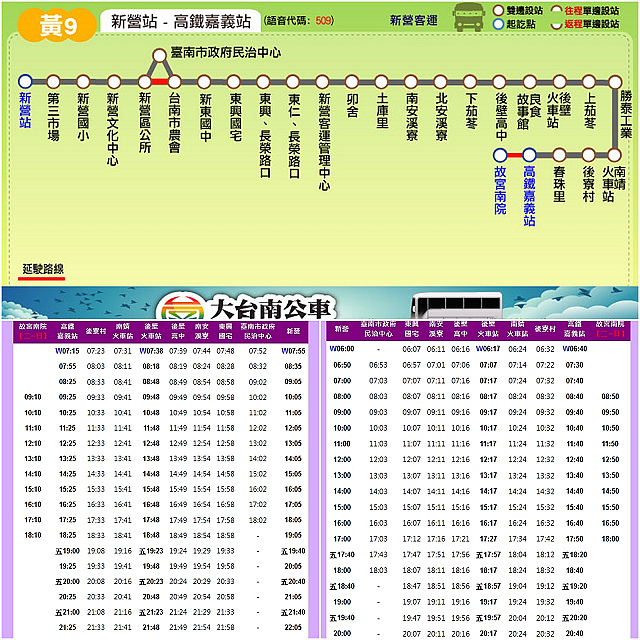This screenshot has height=640, width=640.
Task: Click the 大台南公車 rainbow logo emblem
Action: pyautogui.click(x=182, y=307)
